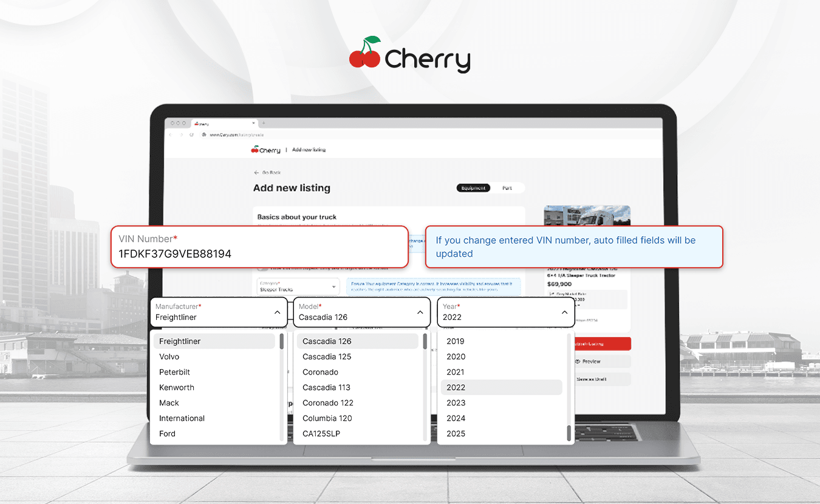Image resolution: width=820 pixels, height=504 pixels.
Task: Click Add new listing in the header
Action: [309, 149]
